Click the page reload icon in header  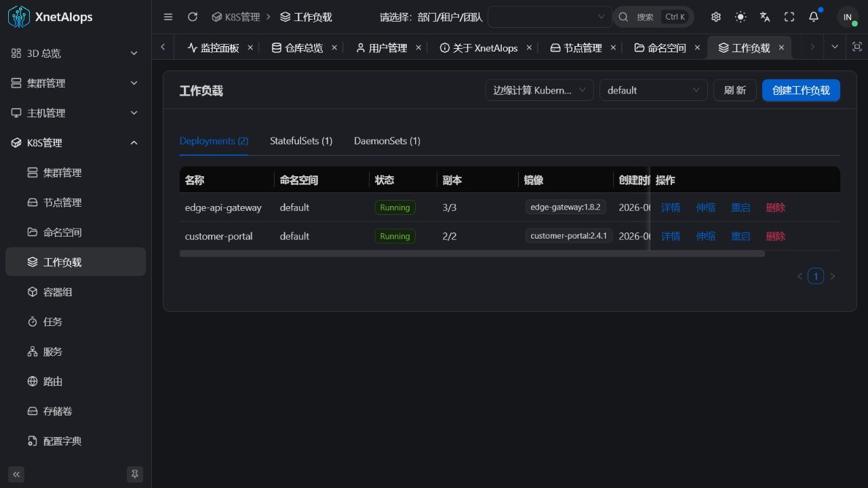coord(193,17)
